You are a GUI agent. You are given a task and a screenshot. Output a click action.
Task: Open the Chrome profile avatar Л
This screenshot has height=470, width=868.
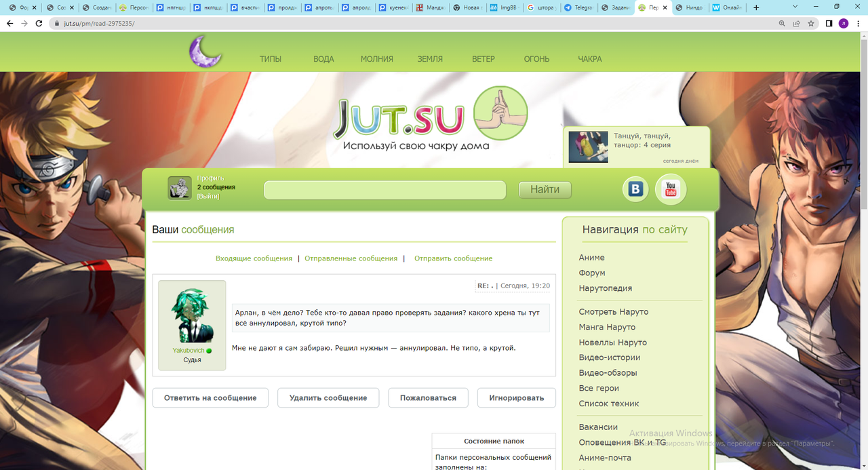844,23
